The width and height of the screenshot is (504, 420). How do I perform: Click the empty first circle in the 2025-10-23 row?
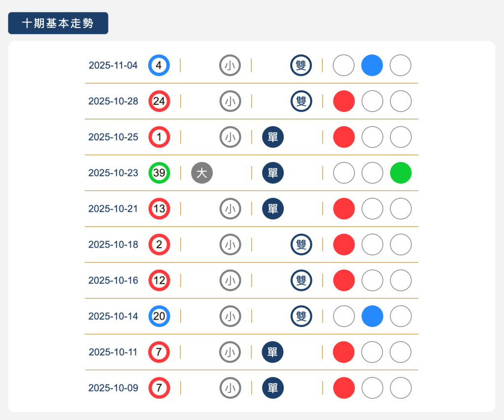tap(344, 173)
